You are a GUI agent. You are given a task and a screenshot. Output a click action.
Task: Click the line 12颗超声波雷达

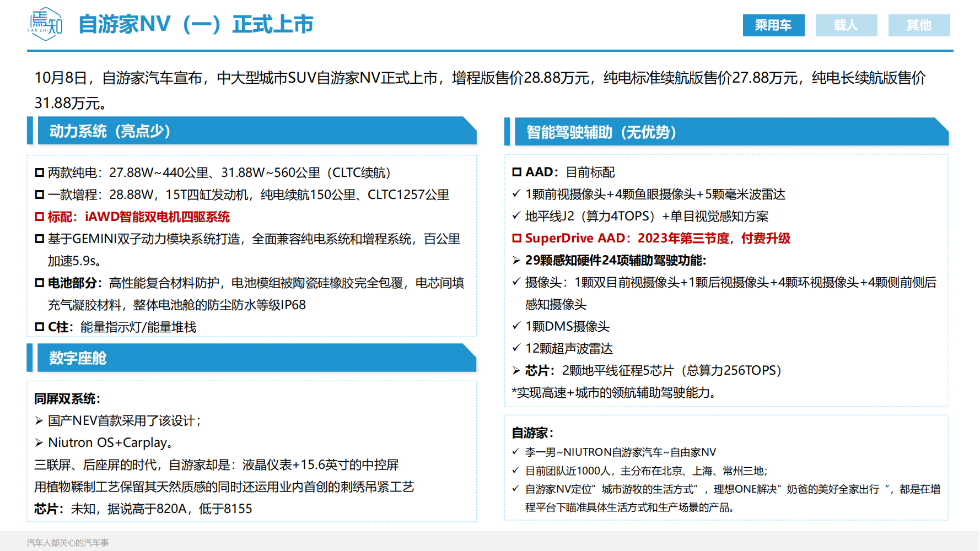(x=563, y=348)
